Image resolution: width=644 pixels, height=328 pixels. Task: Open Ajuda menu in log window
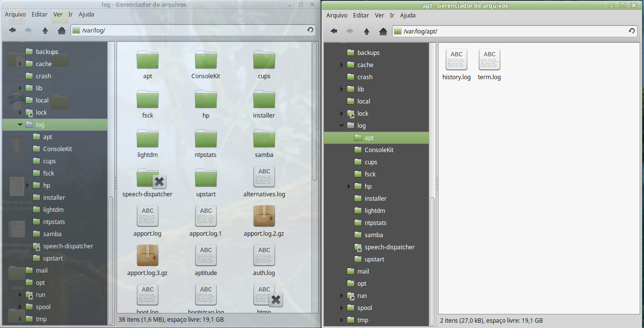point(86,15)
